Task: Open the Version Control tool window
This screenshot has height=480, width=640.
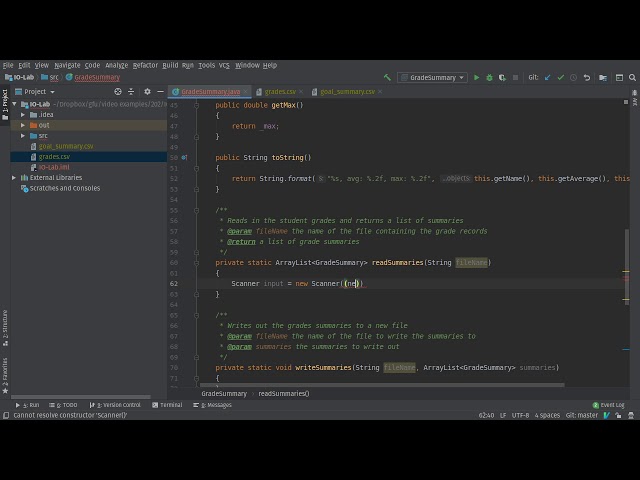Action: tap(115, 405)
